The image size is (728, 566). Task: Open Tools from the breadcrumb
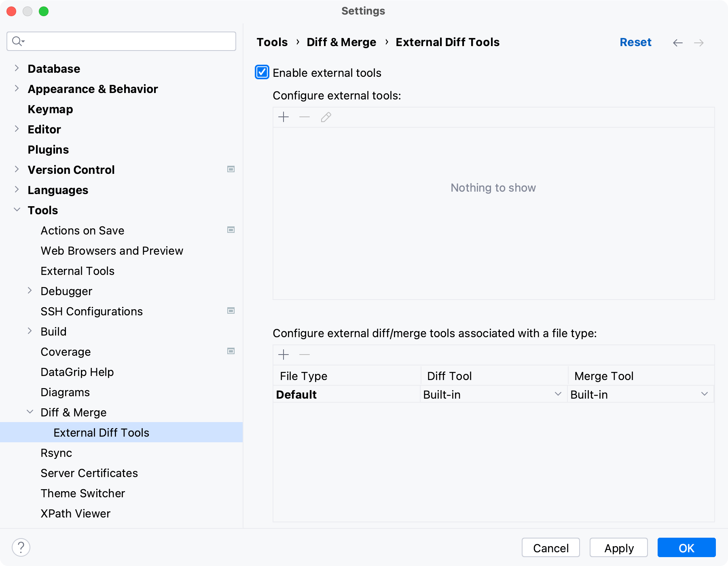pyautogui.click(x=272, y=42)
